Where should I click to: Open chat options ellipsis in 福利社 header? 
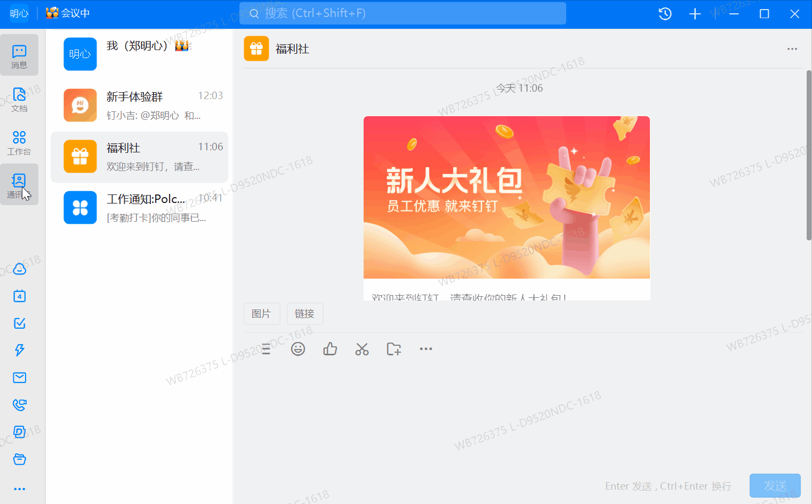click(792, 49)
